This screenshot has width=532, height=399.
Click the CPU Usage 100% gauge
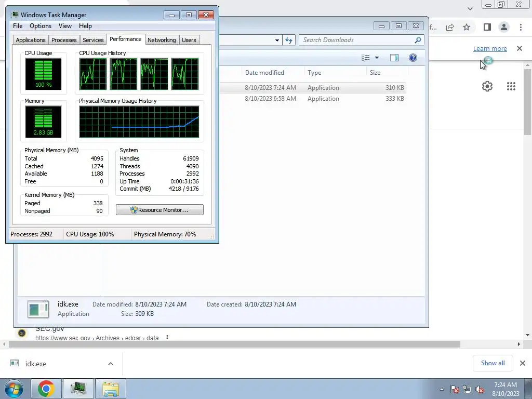43,74
